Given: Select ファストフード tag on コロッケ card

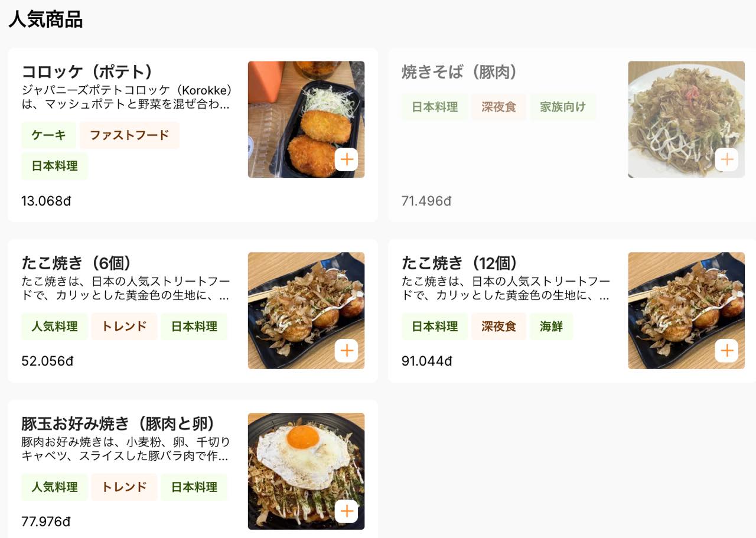Looking at the screenshot, I should pos(129,135).
